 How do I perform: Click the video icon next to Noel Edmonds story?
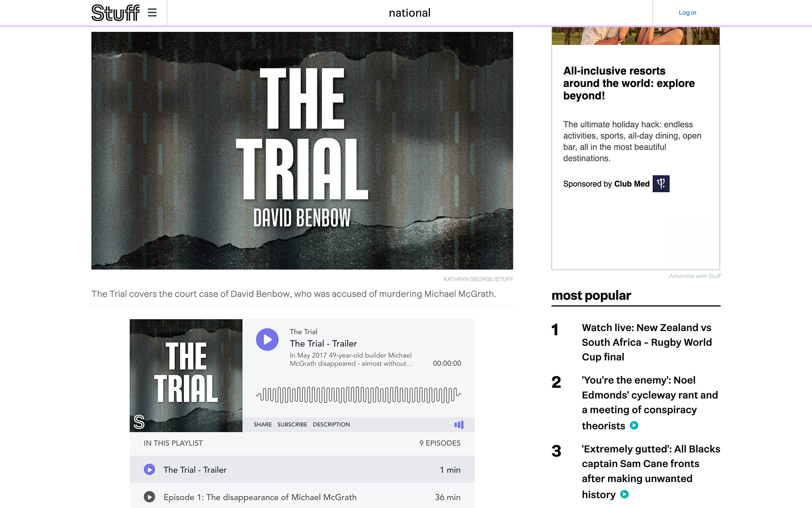(x=634, y=425)
